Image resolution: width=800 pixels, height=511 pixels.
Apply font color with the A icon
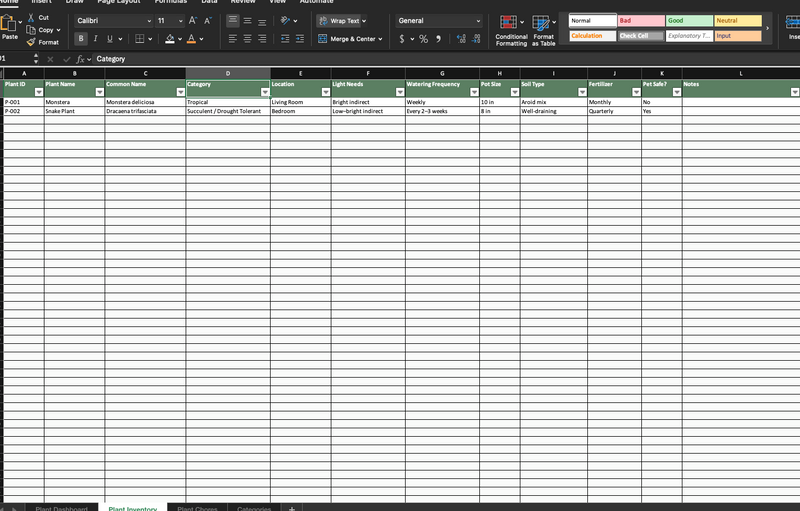click(191, 39)
